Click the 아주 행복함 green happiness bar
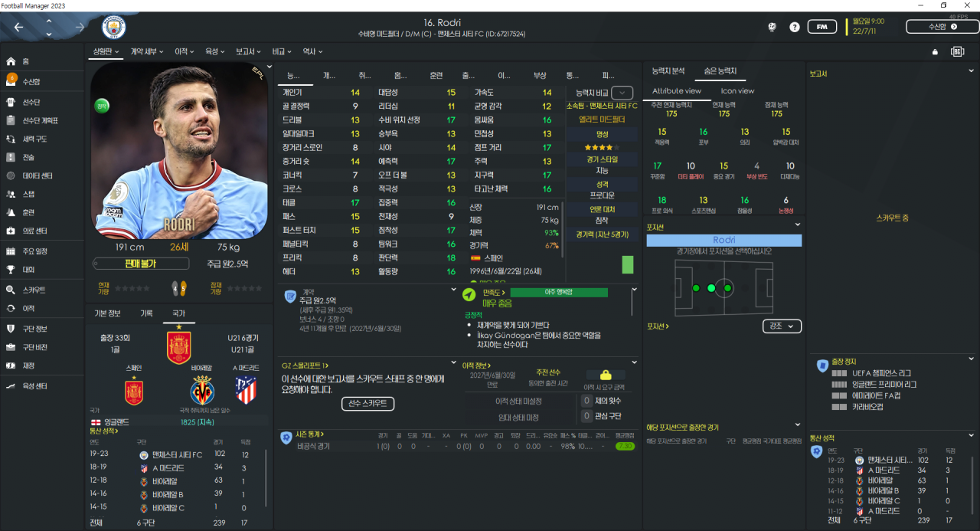980x531 pixels. coord(559,293)
